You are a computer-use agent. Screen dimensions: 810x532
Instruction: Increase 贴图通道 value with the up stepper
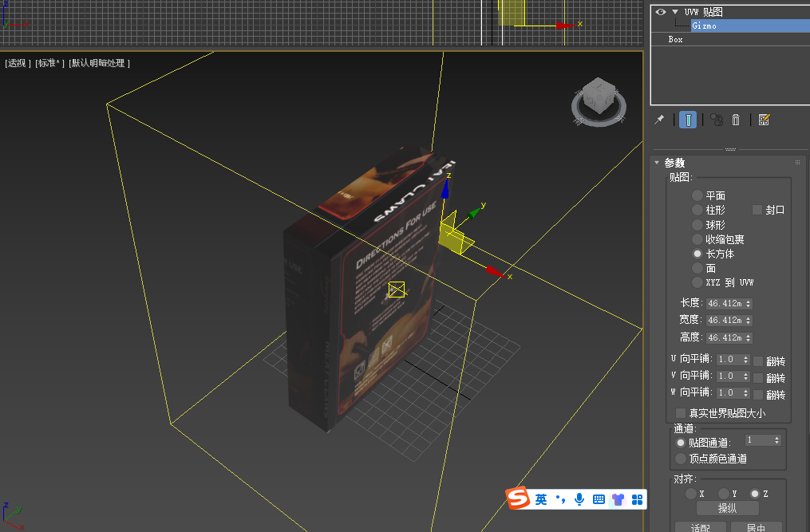[777, 437]
